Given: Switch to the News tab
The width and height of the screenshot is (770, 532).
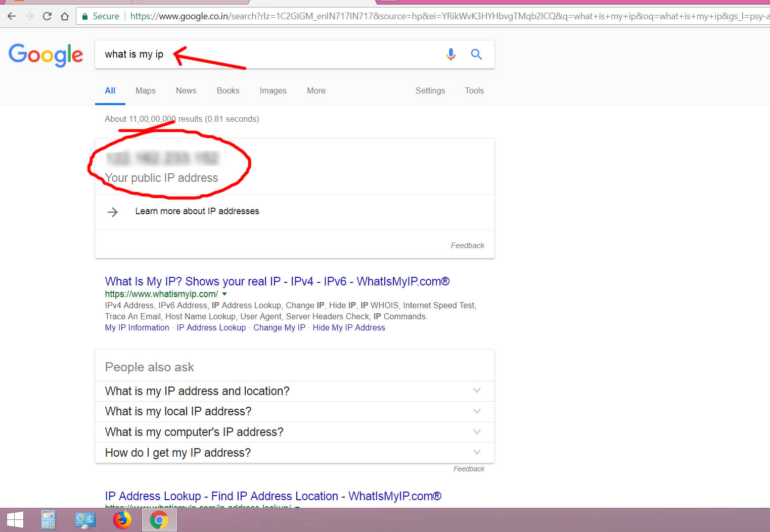Looking at the screenshot, I should pos(186,90).
